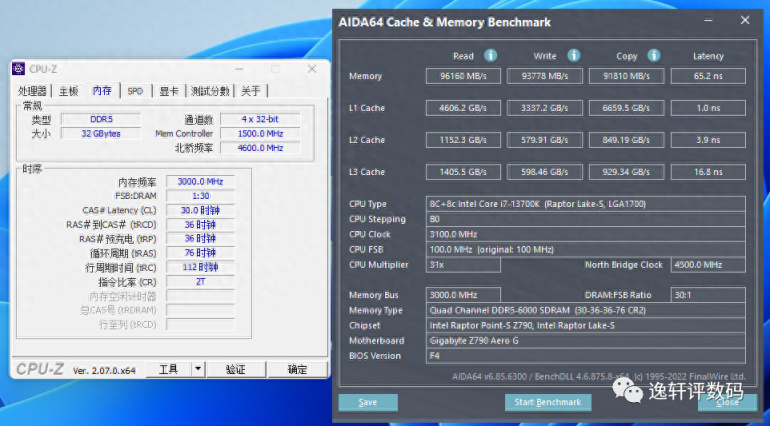The width and height of the screenshot is (770, 426).
Task: Click the L2 Cache Write value 579.91 GB/s
Action: click(x=545, y=140)
